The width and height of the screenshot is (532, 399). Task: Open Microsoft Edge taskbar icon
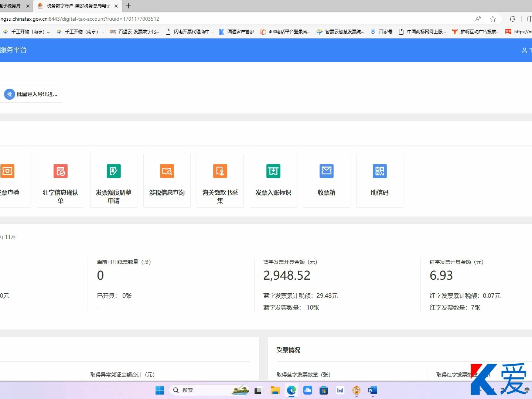pyautogui.click(x=291, y=390)
